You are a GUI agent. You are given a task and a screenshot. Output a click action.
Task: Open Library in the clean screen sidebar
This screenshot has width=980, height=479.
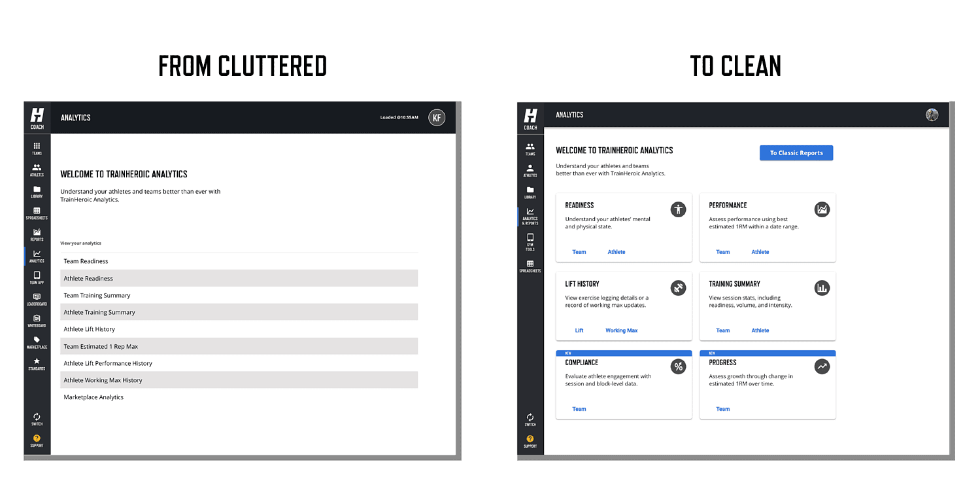pos(530,192)
